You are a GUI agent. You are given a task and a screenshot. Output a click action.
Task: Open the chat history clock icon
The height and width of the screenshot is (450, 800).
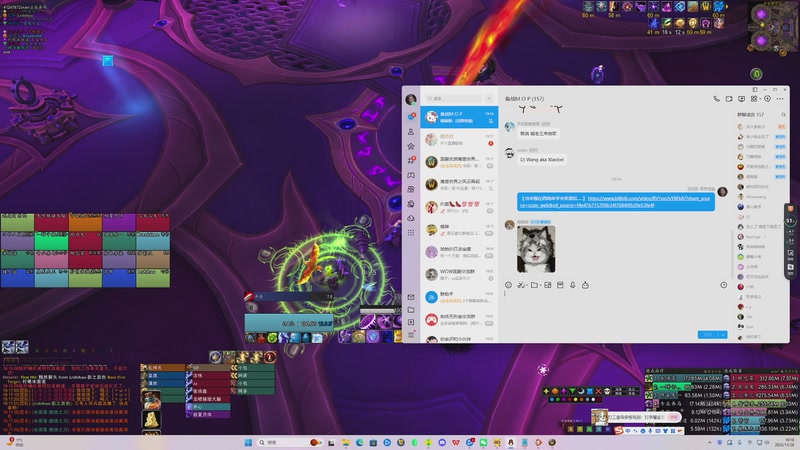(723, 285)
